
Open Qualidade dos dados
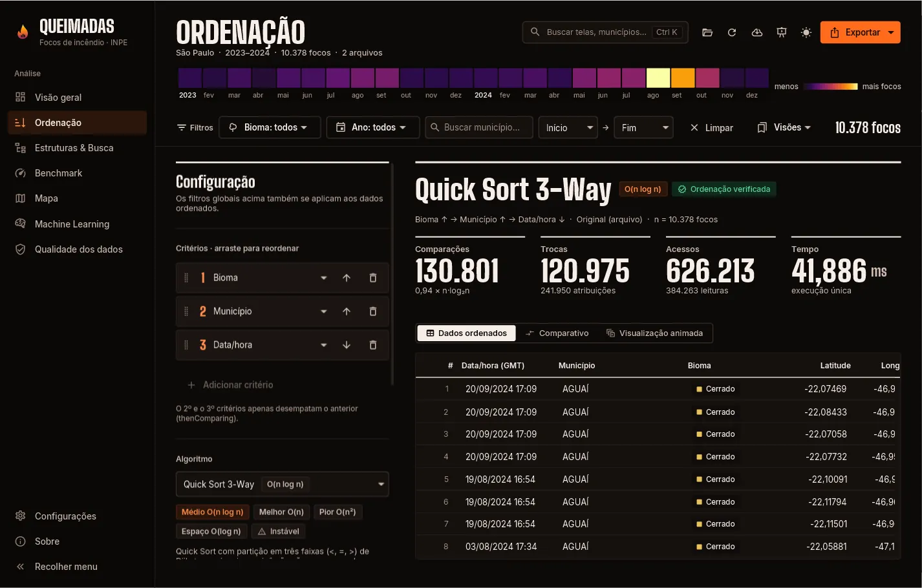(x=77, y=249)
